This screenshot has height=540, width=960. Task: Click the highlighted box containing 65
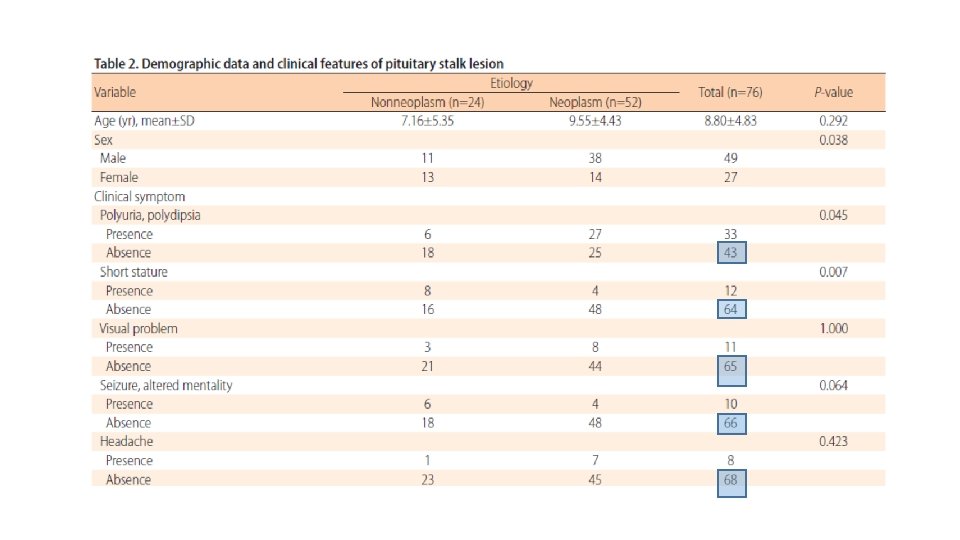732,371
